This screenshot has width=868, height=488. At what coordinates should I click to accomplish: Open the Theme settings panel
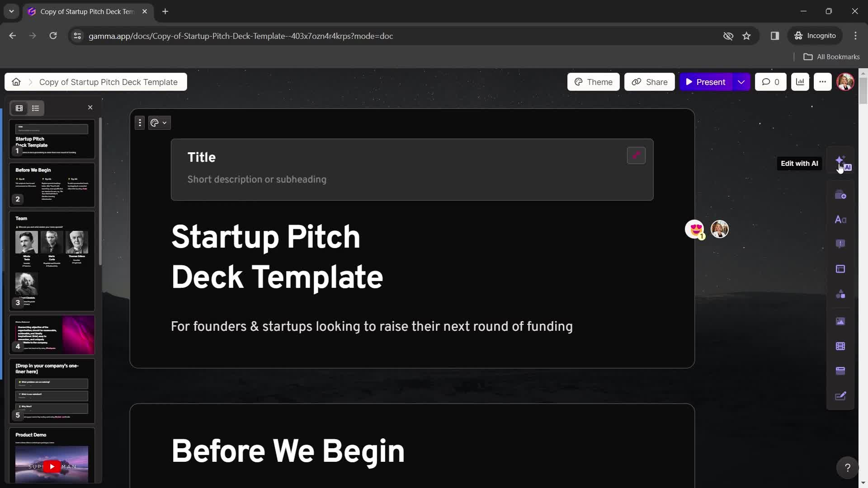pos(593,82)
